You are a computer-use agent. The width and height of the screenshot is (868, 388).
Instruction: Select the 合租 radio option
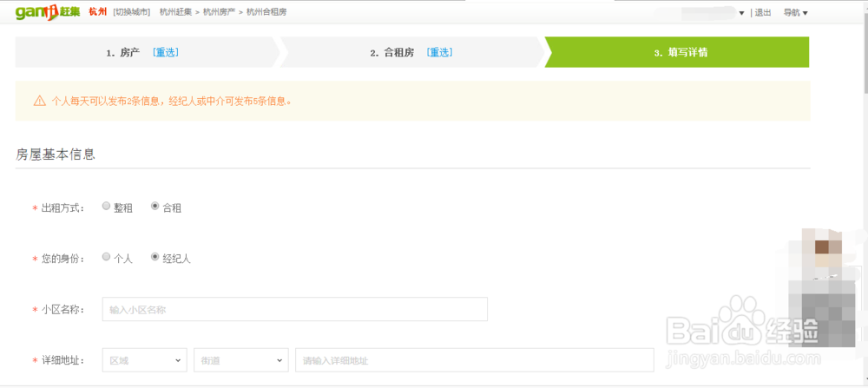(x=155, y=206)
